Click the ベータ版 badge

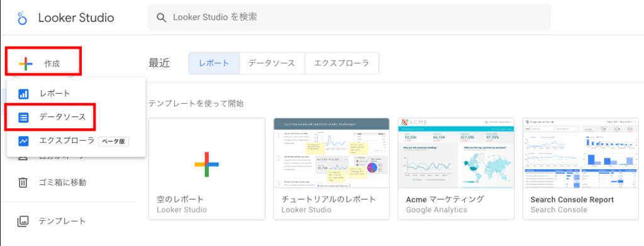point(113,142)
